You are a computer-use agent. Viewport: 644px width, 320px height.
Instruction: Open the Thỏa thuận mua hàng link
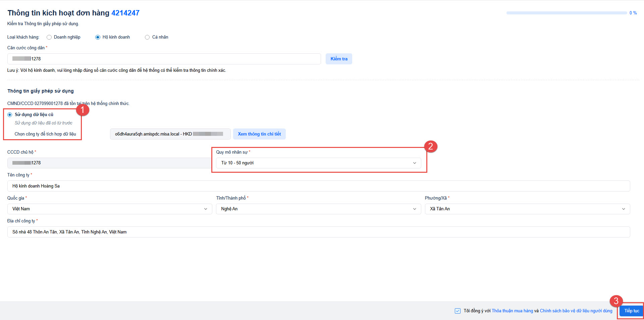(512, 311)
